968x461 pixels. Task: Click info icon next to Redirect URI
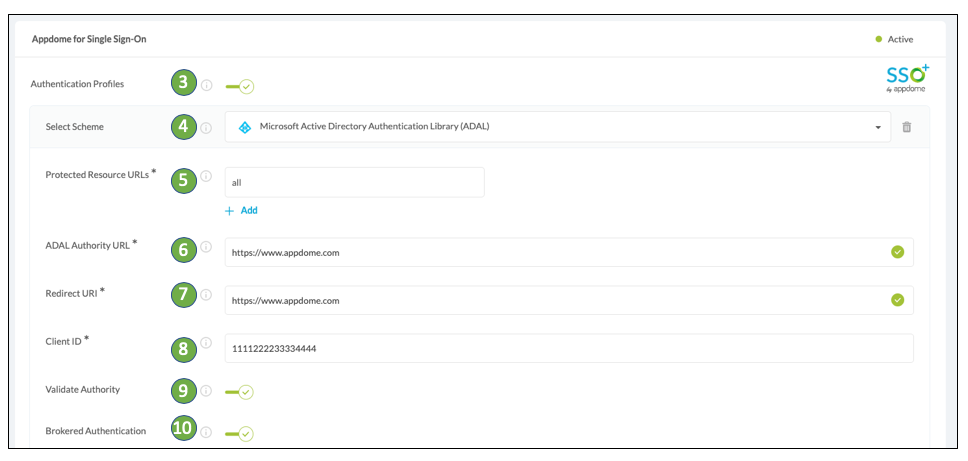(207, 294)
